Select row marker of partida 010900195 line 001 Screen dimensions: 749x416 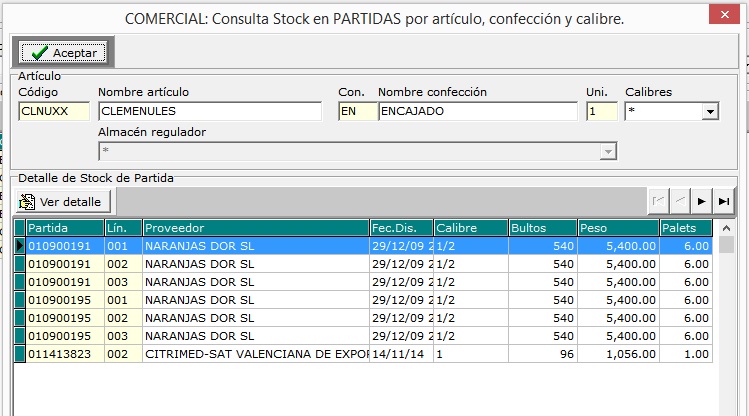point(19,300)
